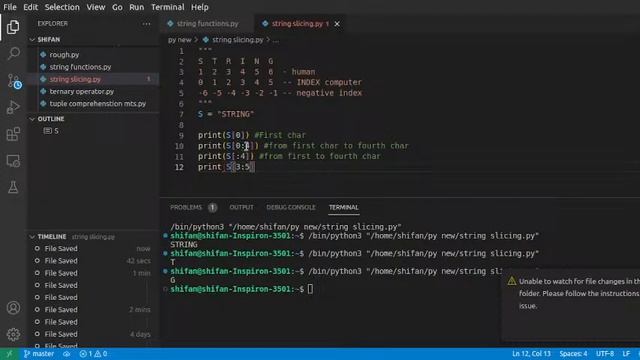This screenshot has height=360, width=640.
Task: Open the Selection menu
Action: (62, 7)
